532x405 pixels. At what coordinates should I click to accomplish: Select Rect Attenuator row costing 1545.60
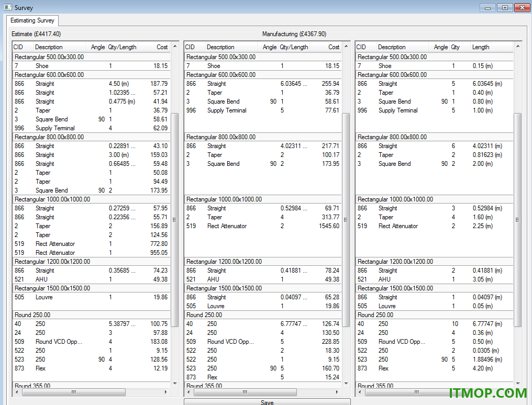(263, 226)
